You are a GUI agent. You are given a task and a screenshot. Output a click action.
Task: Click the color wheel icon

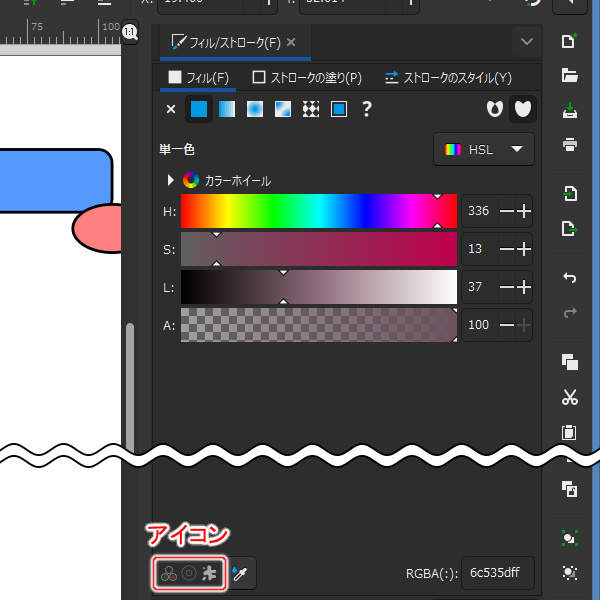pos(191,180)
